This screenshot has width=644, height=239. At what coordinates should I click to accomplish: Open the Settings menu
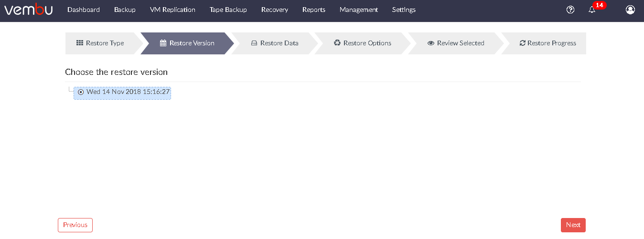pos(404,10)
